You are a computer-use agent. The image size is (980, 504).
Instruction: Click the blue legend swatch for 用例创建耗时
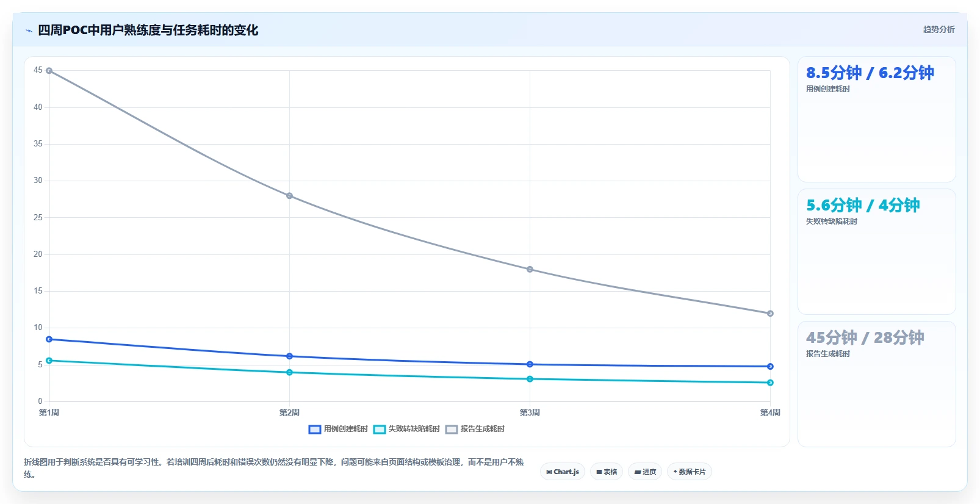[x=315, y=430]
